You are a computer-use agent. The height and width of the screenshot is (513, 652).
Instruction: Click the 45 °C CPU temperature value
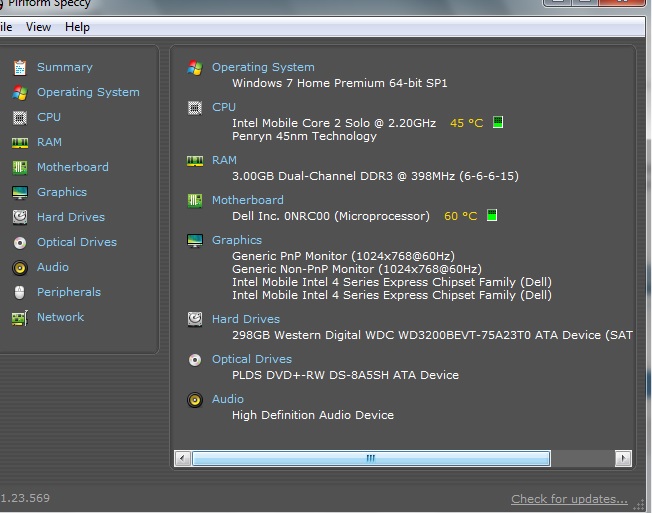[x=467, y=123]
